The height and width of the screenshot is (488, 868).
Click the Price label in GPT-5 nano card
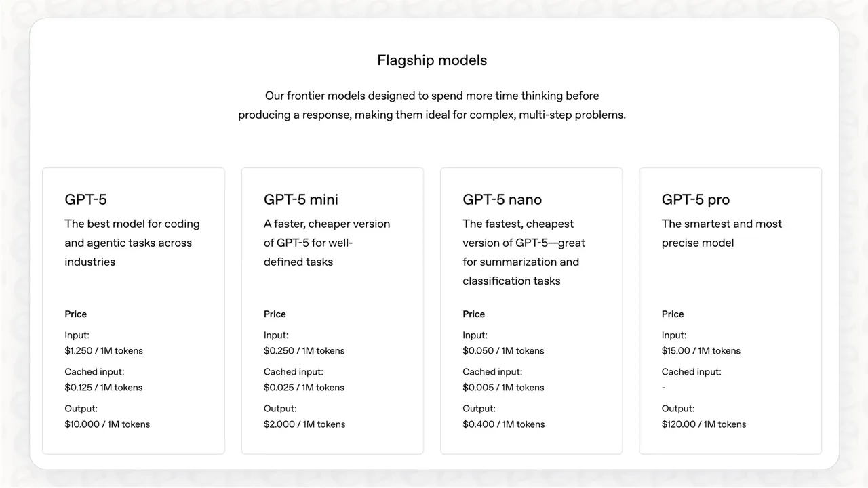click(x=474, y=314)
